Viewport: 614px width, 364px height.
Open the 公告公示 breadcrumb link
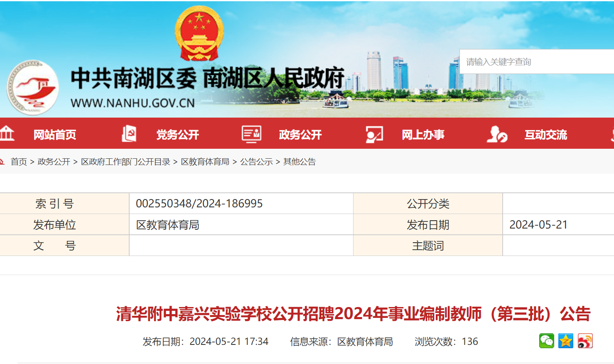pos(256,162)
